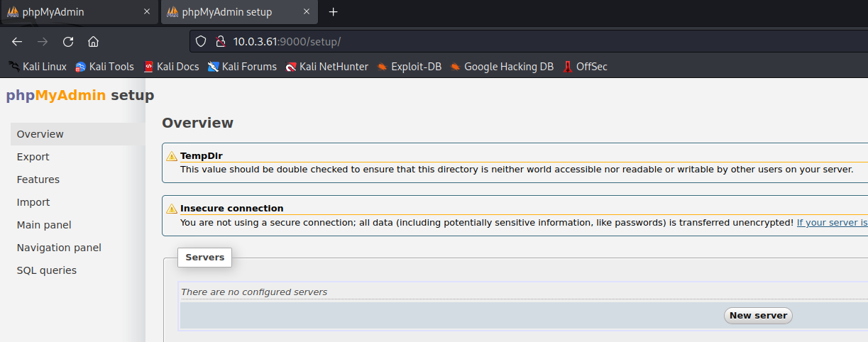Click the shield tracking protection icon
The height and width of the screenshot is (342, 868).
(x=201, y=41)
